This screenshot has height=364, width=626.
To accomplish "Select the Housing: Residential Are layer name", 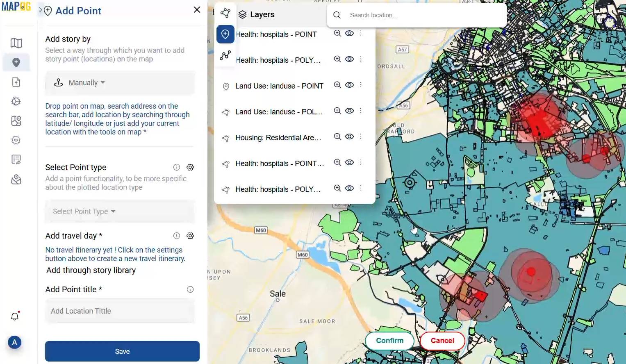I will click(278, 138).
